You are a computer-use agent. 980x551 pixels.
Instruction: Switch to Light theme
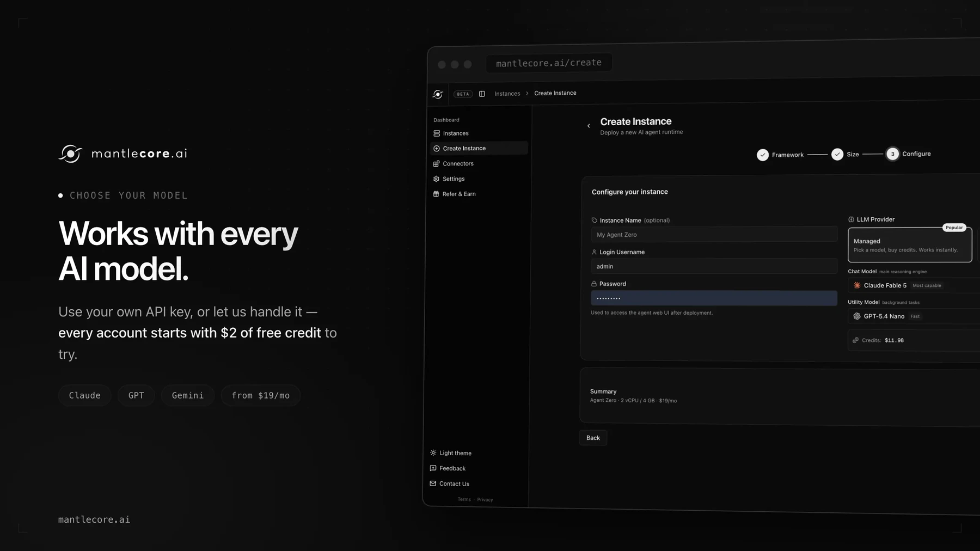[x=451, y=453]
